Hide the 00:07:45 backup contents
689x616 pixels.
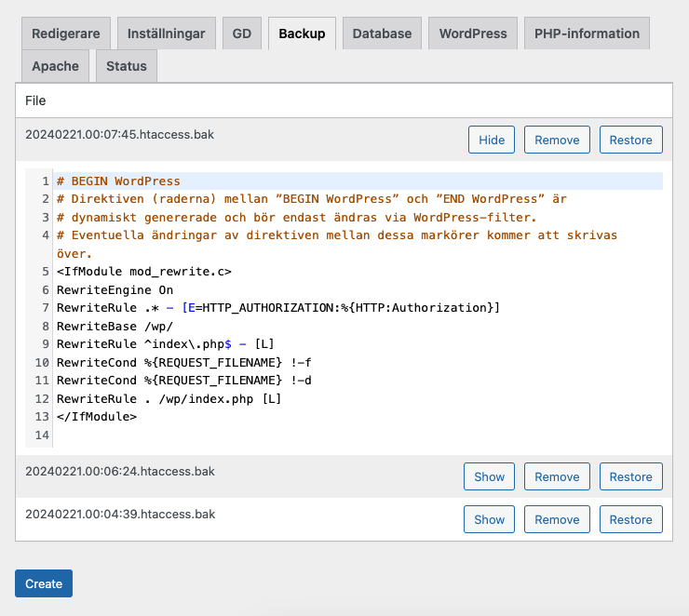point(492,141)
